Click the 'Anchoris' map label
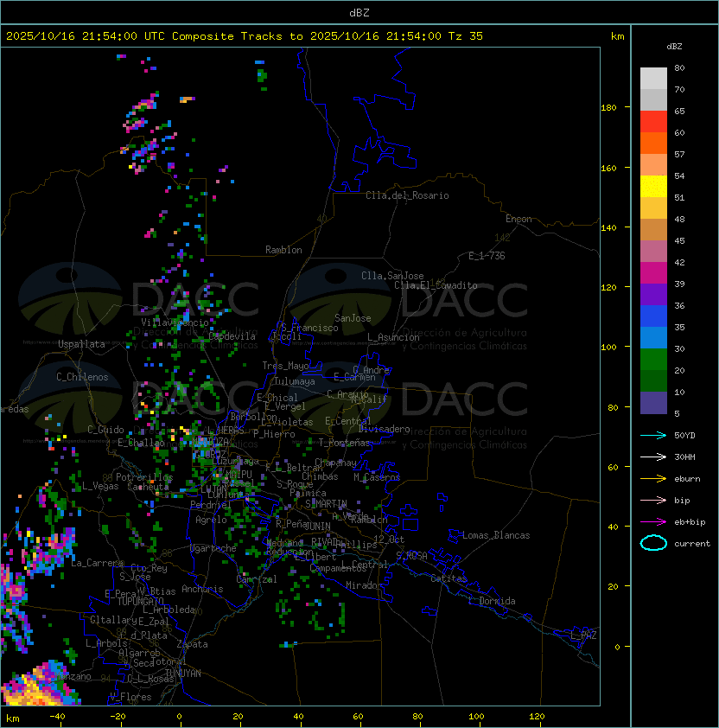This screenshot has height=728, width=719. click(x=202, y=589)
